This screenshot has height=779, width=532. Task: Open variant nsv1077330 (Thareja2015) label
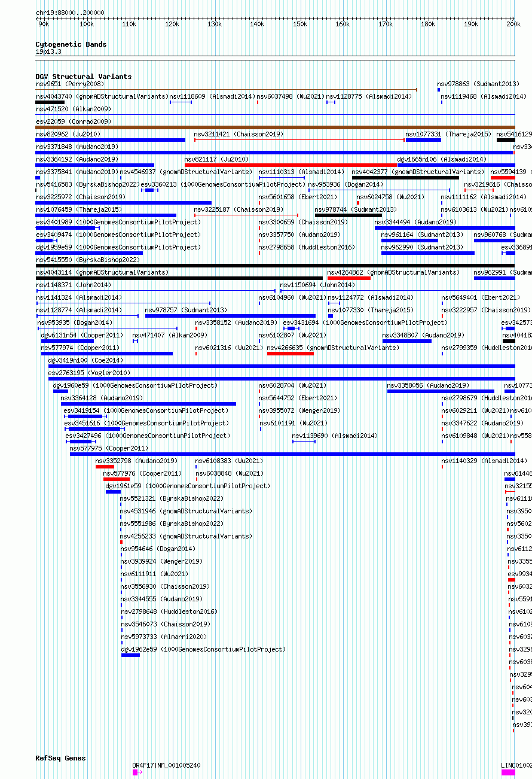click(371, 311)
